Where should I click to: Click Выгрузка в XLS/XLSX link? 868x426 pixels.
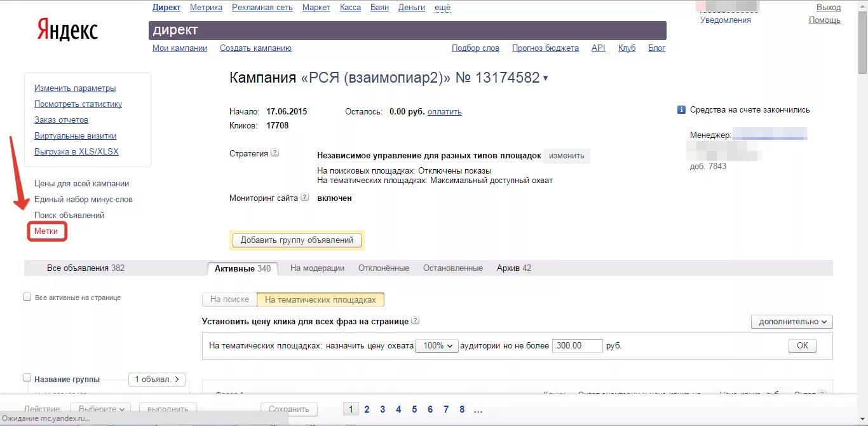coord(76,152)
